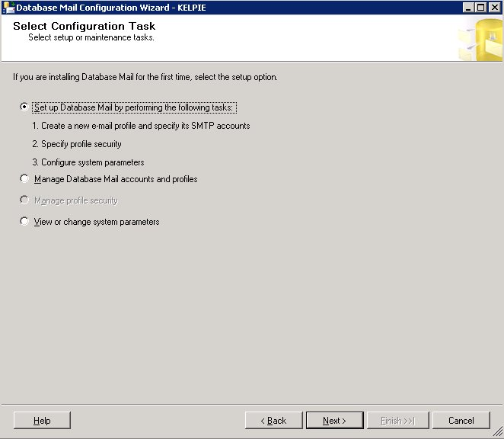This screenshot has height=439, width=504.
Task: Cancel the configuration wizard
Action: pos(461,421)
